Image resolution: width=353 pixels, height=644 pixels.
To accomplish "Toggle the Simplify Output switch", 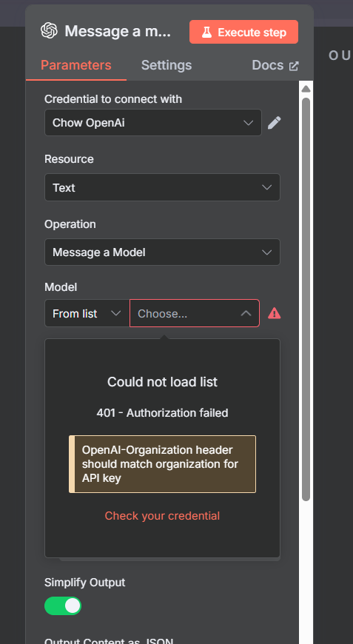I will click(x=63, y=606).
